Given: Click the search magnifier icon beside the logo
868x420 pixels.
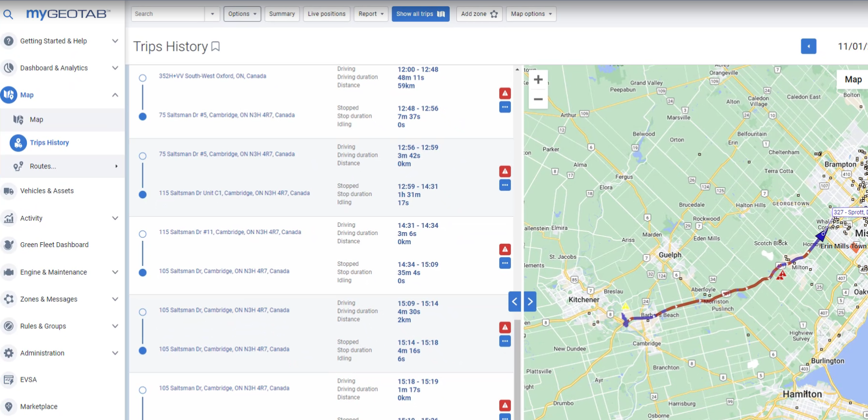Looking at the screenshot, I should click(x=8, y=14).
